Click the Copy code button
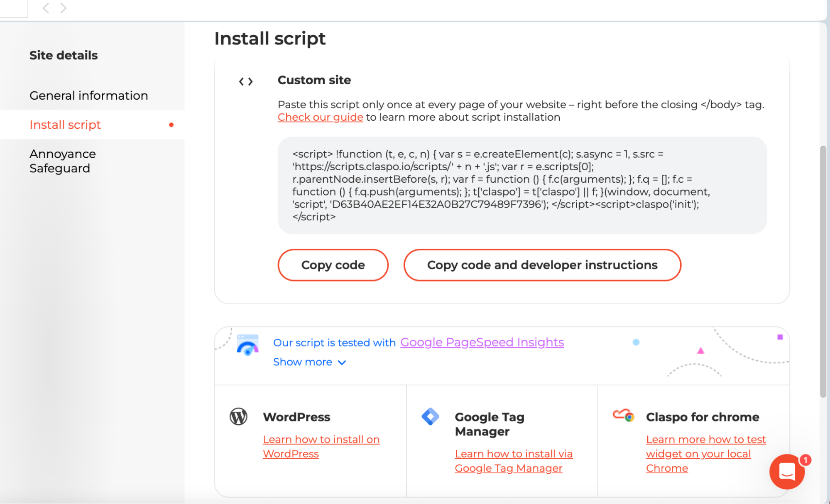The height and width of the screenshot is (504, 830). point(333,265)
